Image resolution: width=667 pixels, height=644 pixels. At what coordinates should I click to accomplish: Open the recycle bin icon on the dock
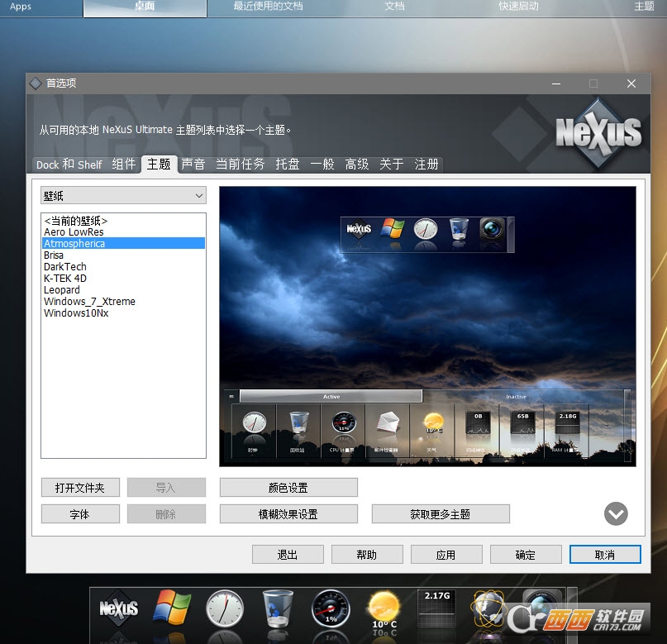point(277,610)
